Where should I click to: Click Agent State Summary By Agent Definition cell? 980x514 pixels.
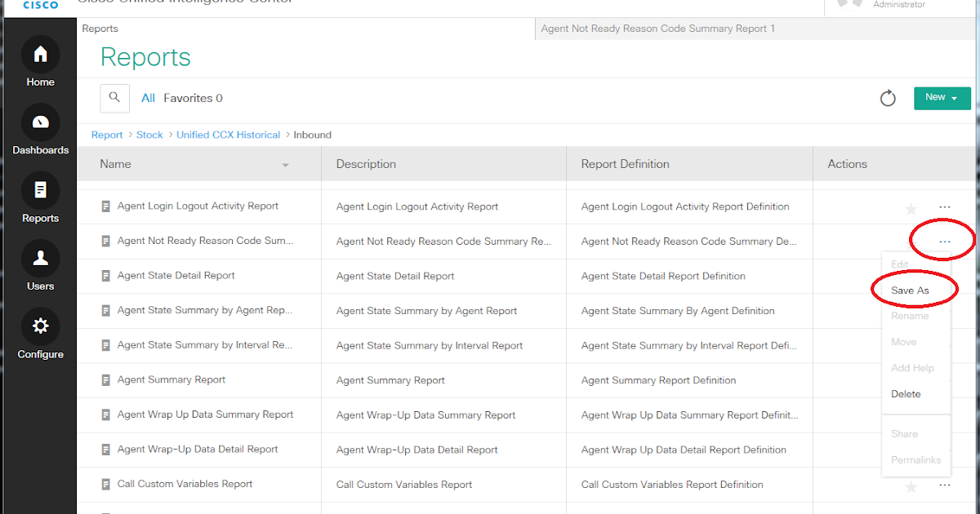(678, 311)
